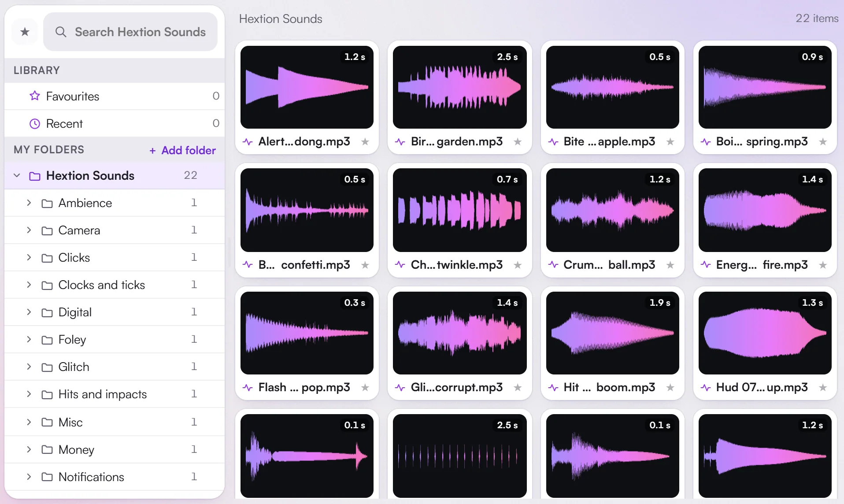Expand the Foley folder
This screenshot has width=844, height=504.
(29, 339)
